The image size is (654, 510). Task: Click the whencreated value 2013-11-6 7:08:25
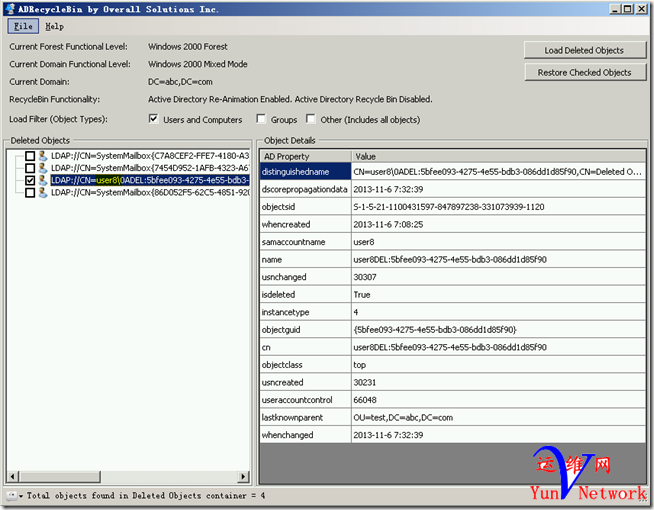tap(498, 224)
